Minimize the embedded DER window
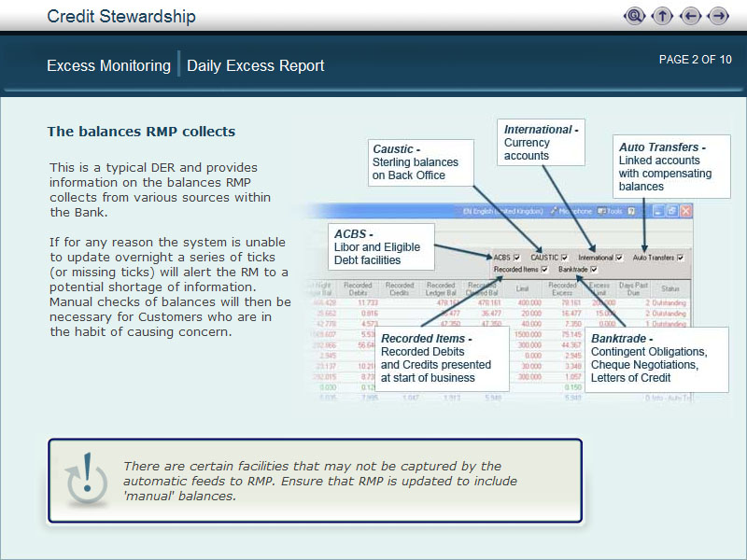The width and height of the screenshot is (747, 560). click(658, 211)
